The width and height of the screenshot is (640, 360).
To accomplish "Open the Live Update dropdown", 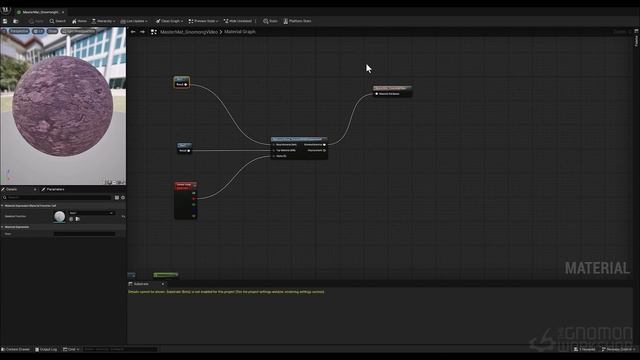I will (134, 21).
